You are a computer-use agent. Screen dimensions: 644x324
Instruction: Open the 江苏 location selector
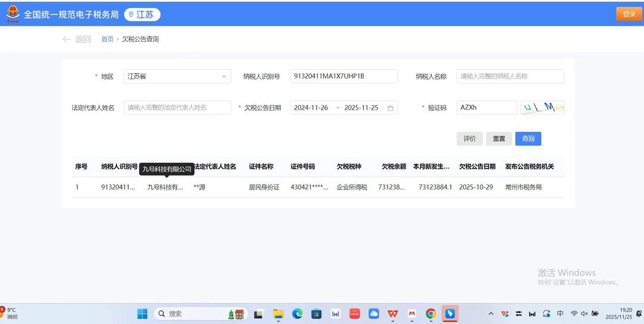tap(142, 14)
